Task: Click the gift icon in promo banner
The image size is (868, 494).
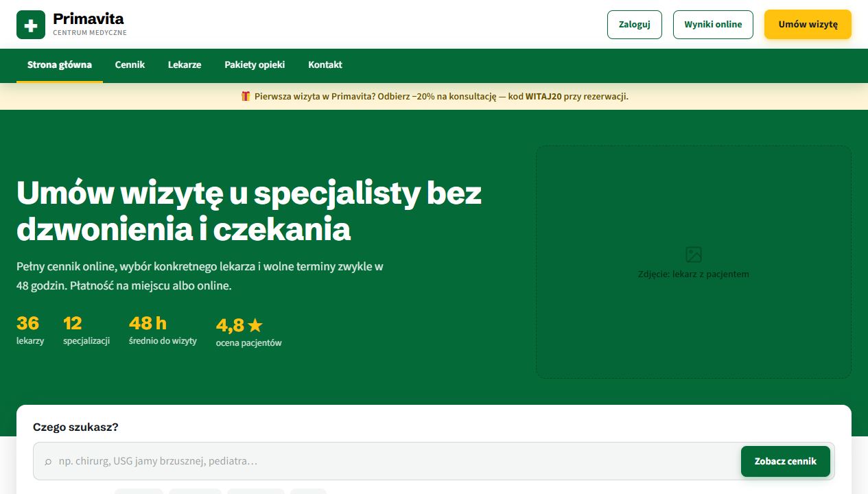Action: [x=246, y=96]
